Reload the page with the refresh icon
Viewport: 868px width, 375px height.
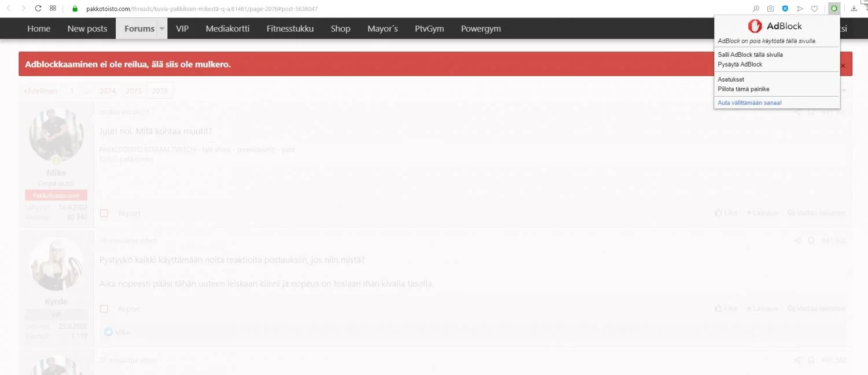pos(38,9)
